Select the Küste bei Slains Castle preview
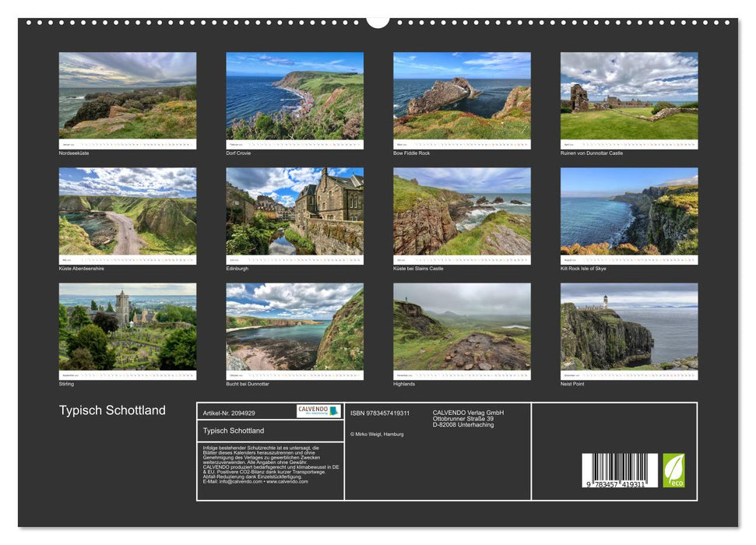The height and width of the screenshot is (545, 756). [x=462, y=213]
